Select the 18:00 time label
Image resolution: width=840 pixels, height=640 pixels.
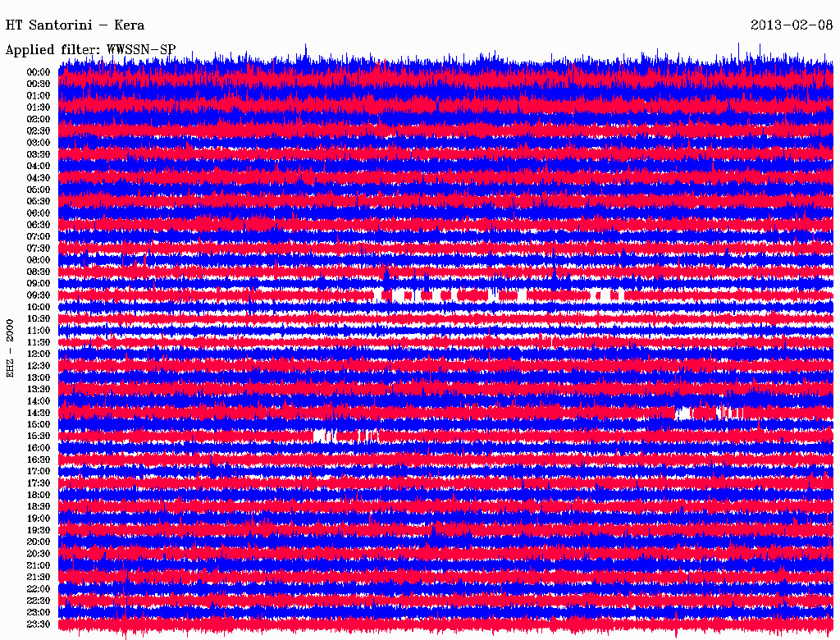pyautogui.click(x=39, y=496)
